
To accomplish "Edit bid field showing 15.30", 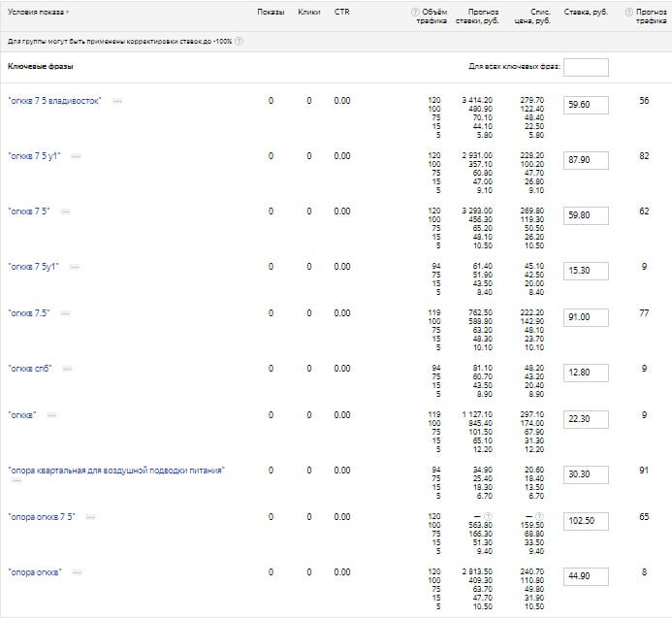I will pos(586,271).
